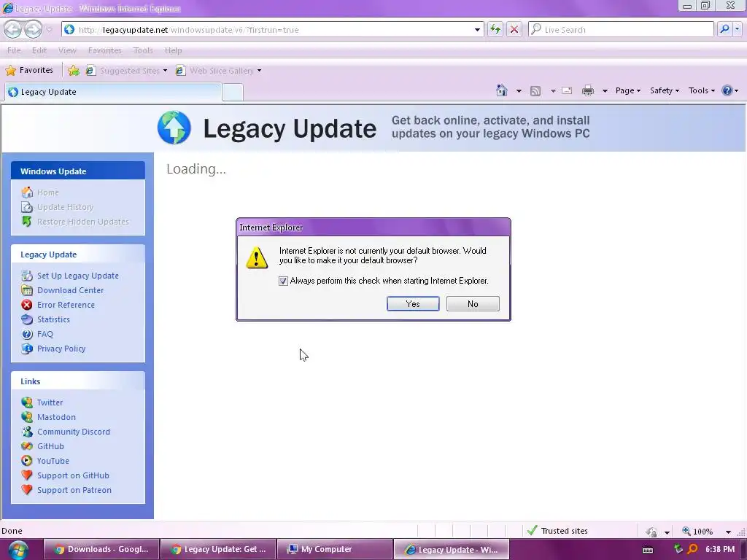Click the RSS feeds icon
This screenshot has height=560, width=747.
point(535,90)
